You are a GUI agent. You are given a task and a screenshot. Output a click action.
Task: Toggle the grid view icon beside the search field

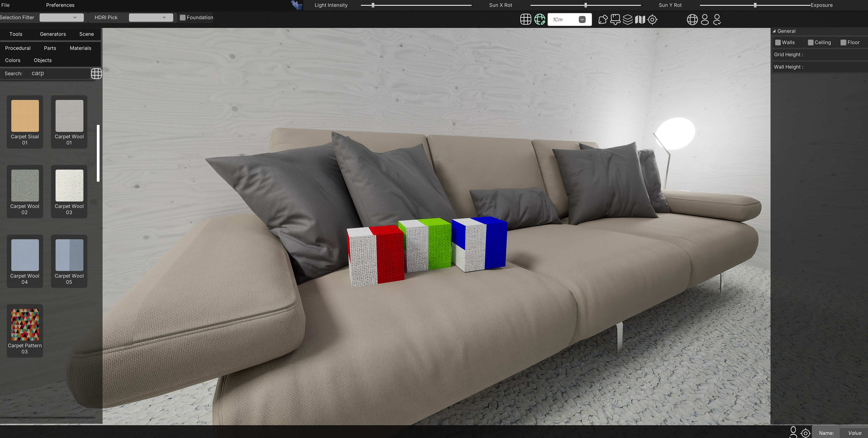(x=96, y=74)
